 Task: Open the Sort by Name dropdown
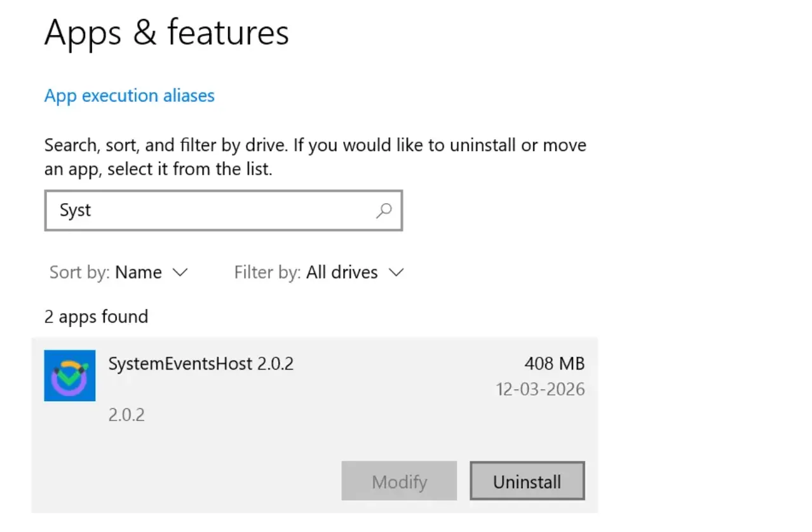[x=138, y=272]
